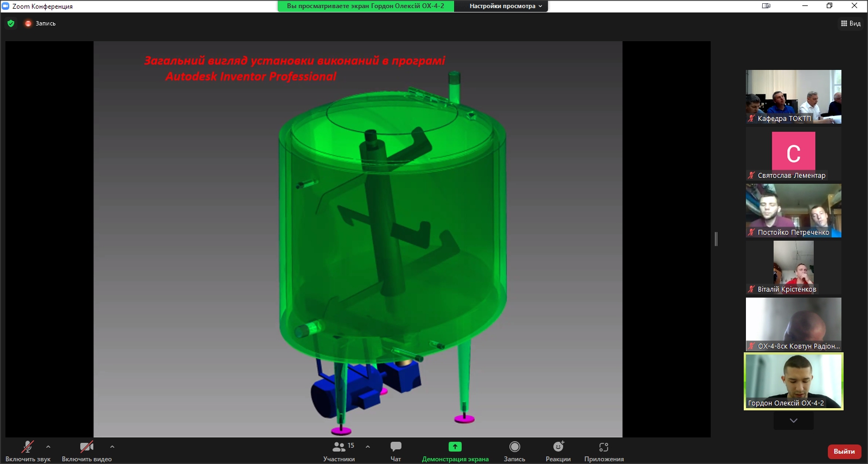
Task: Open the Вид layout menu
Action: pyautogui.click(x=851, y=23)
